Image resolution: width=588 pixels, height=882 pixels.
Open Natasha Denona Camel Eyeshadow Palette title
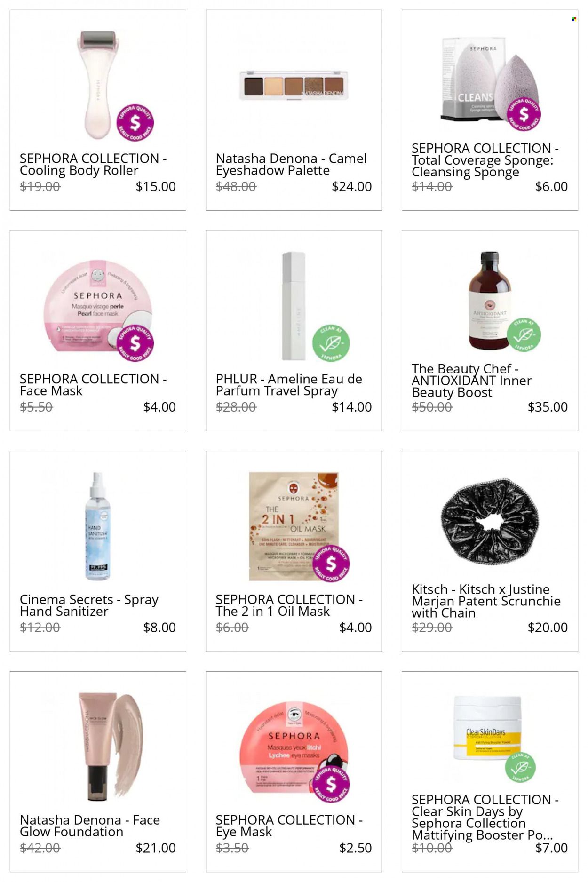291,165
